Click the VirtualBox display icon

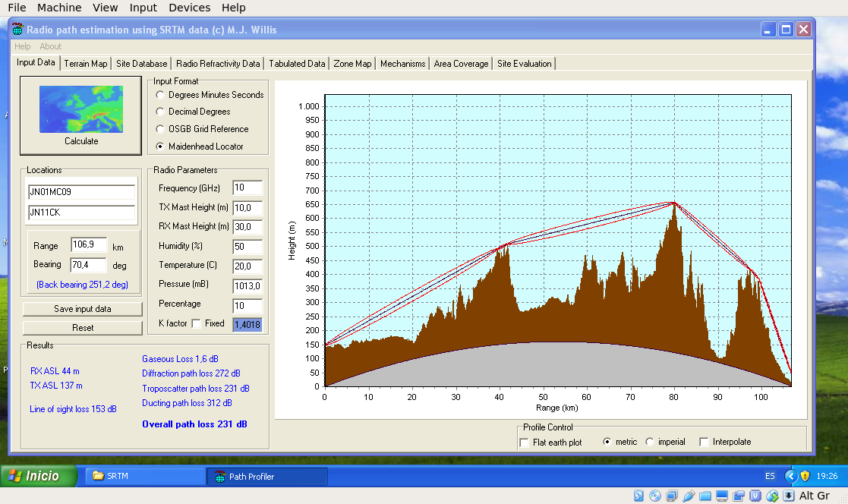[x=722, y=496]
